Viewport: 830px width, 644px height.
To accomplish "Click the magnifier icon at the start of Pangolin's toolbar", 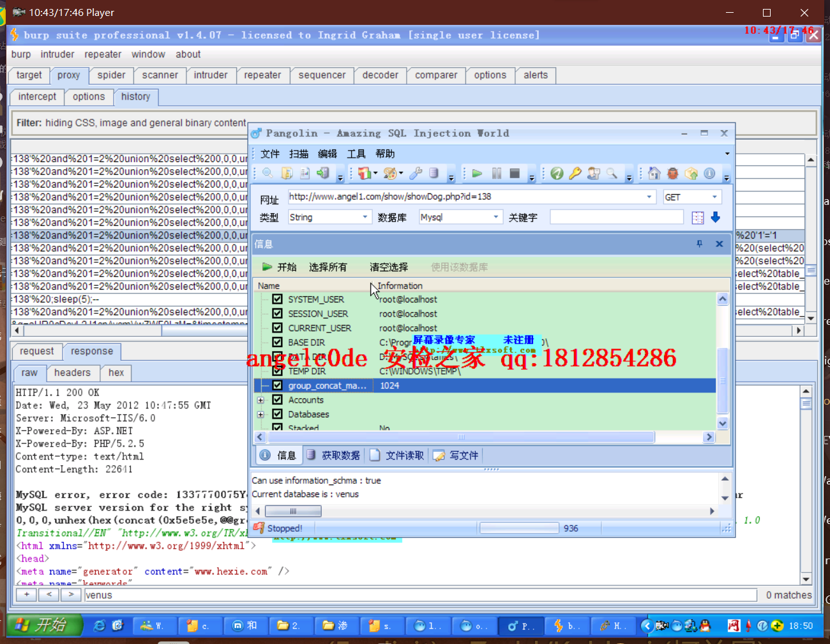I will (x=268, y=173).
